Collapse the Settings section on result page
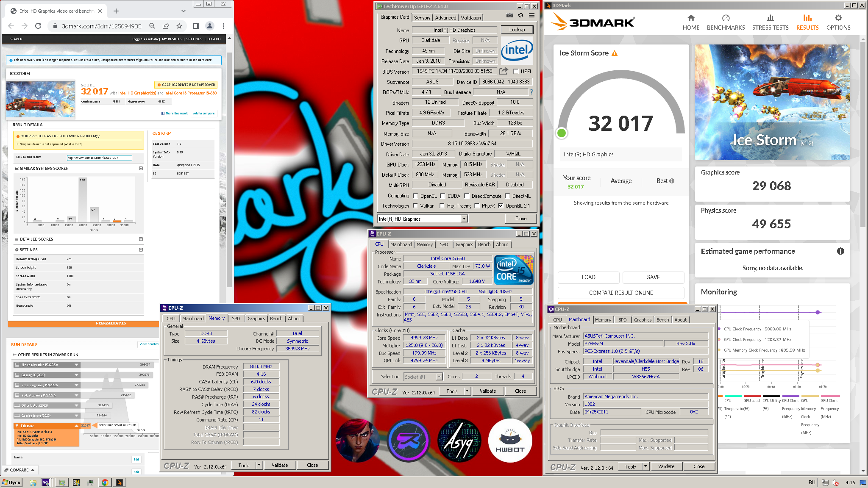This screenshot has width=868, height=488. pos(141,250)
